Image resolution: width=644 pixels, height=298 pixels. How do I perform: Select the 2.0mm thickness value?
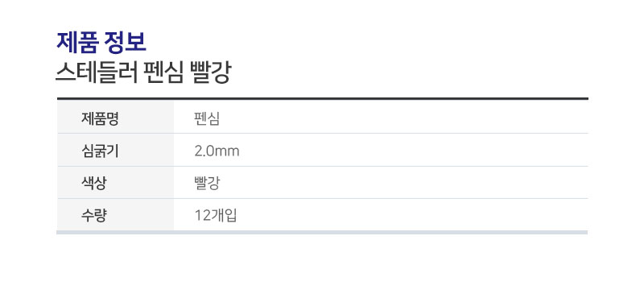[217, 151]
